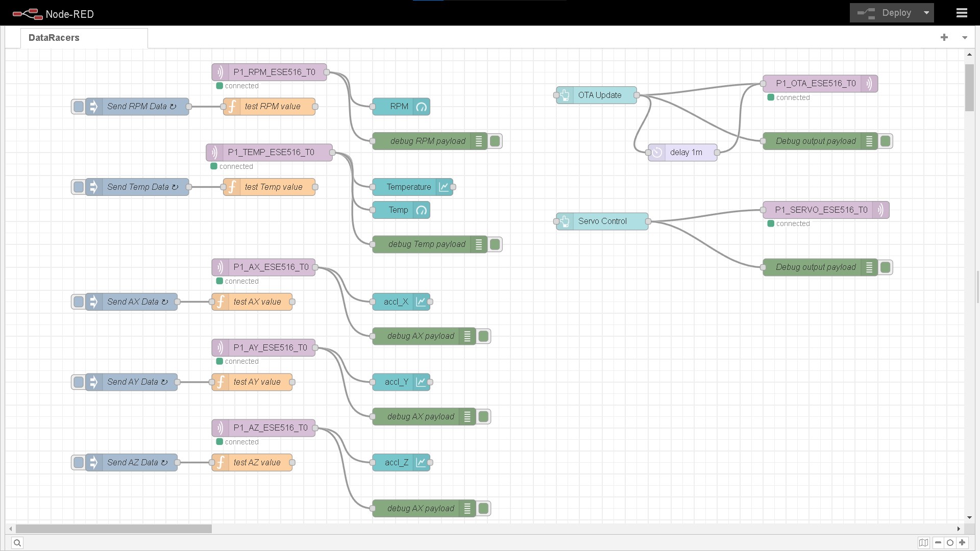The image size is (980, 551).
Task: Click the test AY value function icon
Action: coord(220,382)
